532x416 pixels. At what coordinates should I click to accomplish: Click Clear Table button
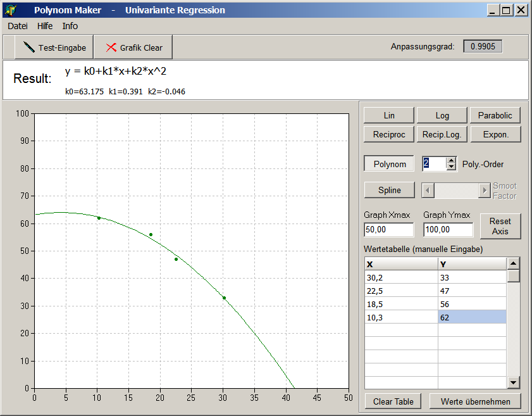(393, 401)
